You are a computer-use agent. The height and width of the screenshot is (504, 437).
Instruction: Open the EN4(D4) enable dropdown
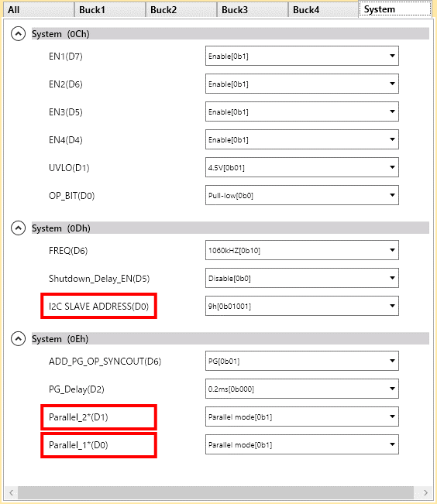click(302, 139)
